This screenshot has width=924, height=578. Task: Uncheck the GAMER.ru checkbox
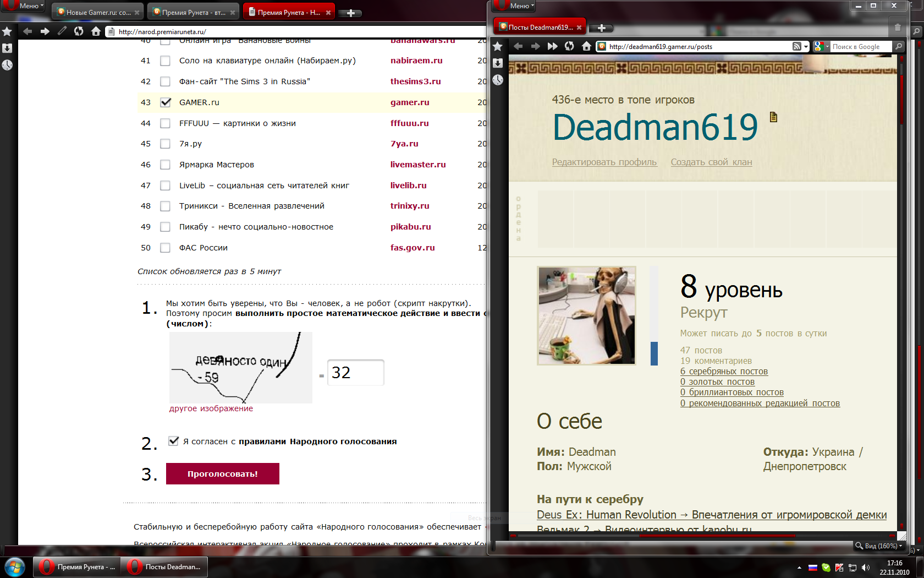tap(165, 102)
